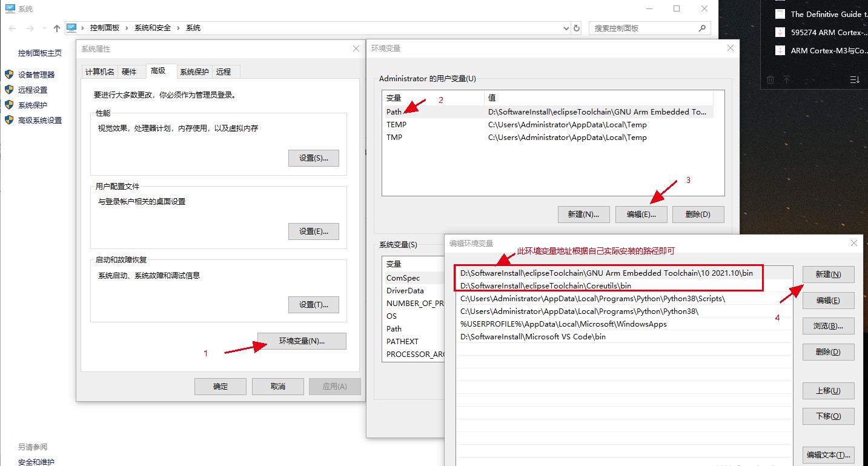The height and width of the screenshot is (466, 868).
Task: Open the recent locations chevron beside forward arrow
Action: 44,27
